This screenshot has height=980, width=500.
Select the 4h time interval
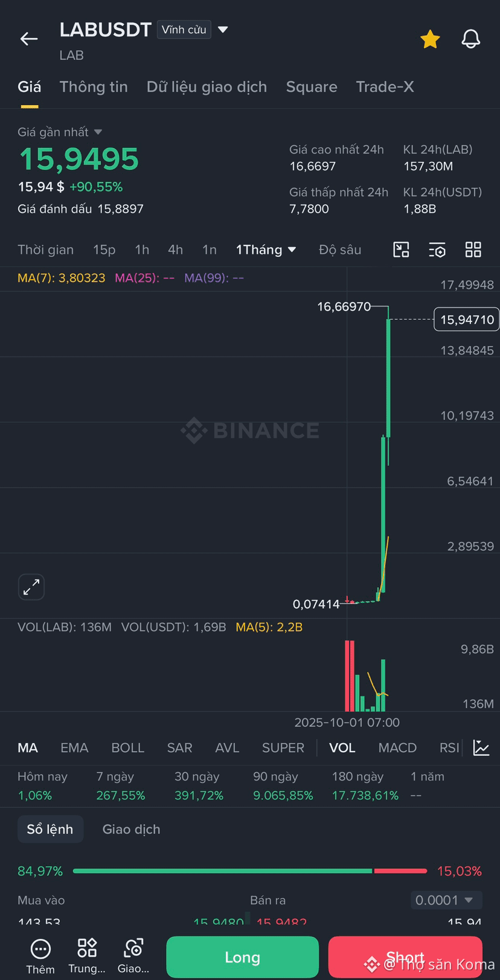tap(175, 250)
